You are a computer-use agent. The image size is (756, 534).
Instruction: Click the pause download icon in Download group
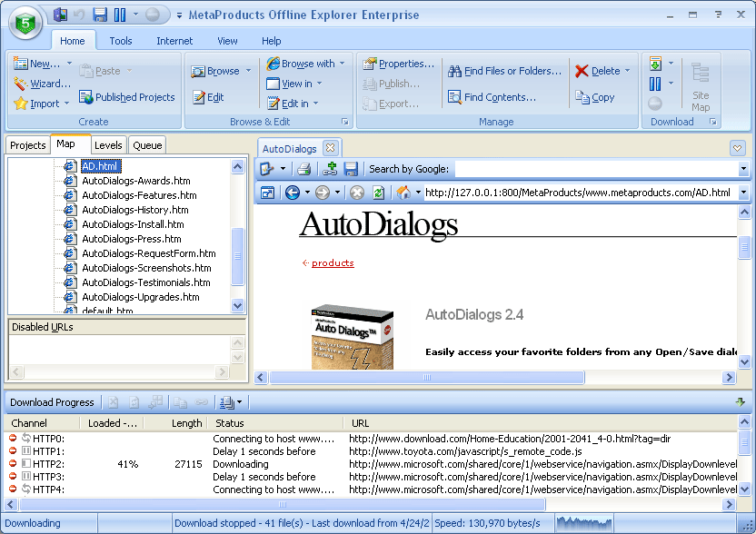click(x=655, y=84)
